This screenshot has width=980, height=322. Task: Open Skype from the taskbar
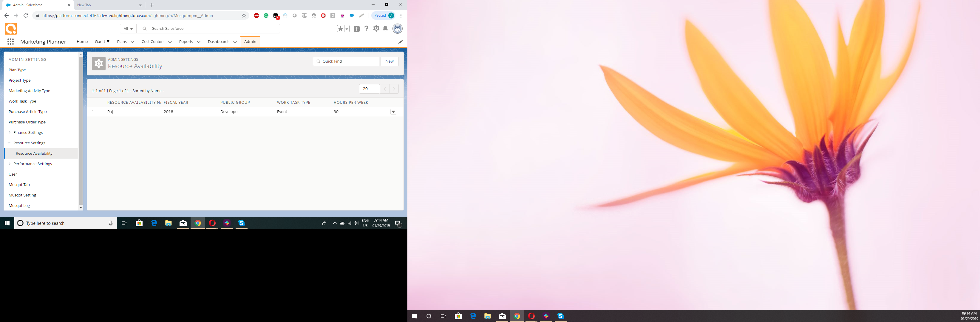tap(242, 223)
